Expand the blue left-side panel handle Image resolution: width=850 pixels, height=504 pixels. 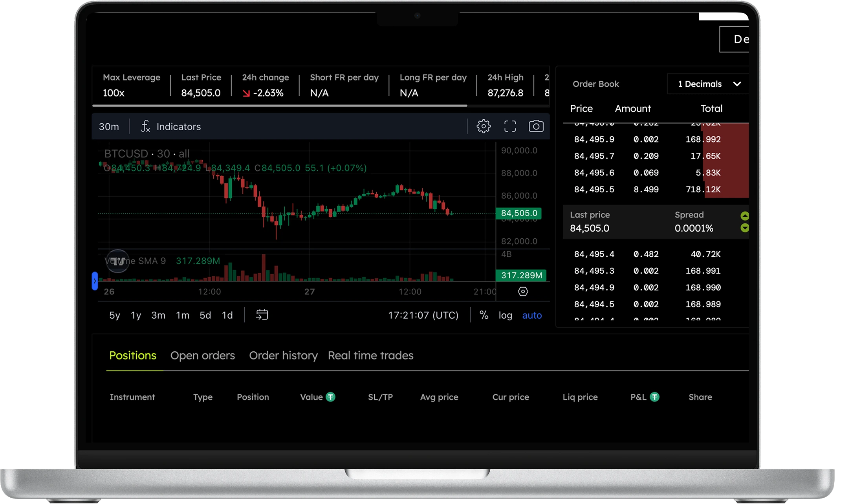coord(95,281)
